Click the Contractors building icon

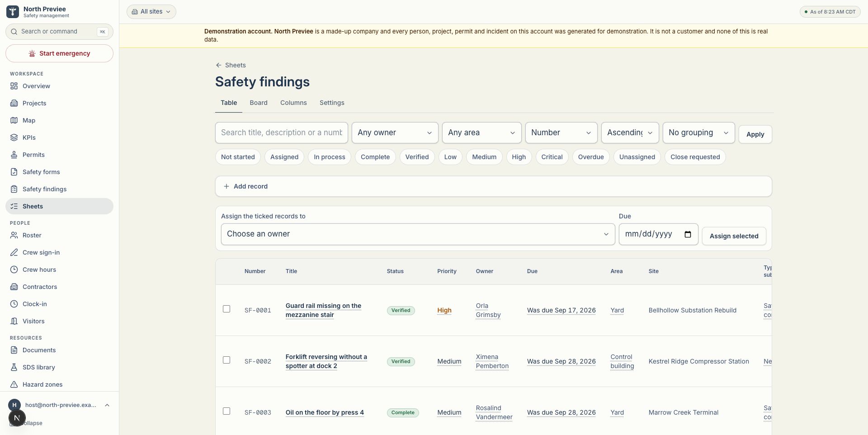coord(14,287)
